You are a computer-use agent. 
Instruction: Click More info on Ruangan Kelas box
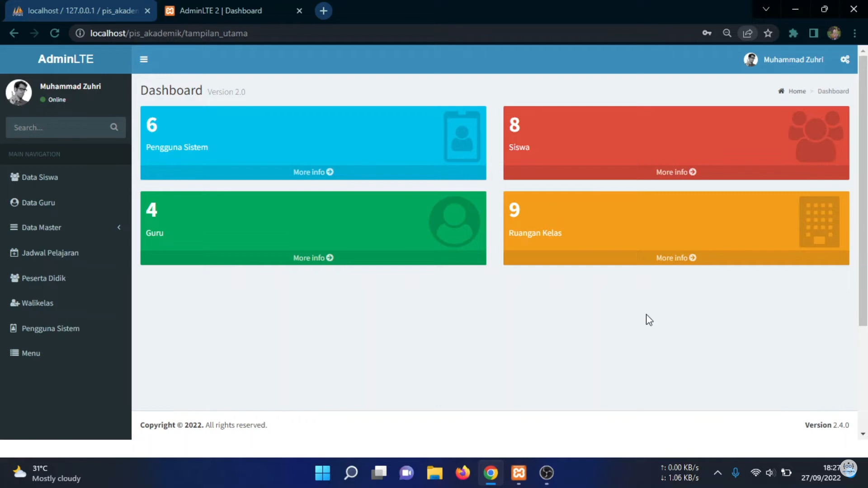point(676,258)
